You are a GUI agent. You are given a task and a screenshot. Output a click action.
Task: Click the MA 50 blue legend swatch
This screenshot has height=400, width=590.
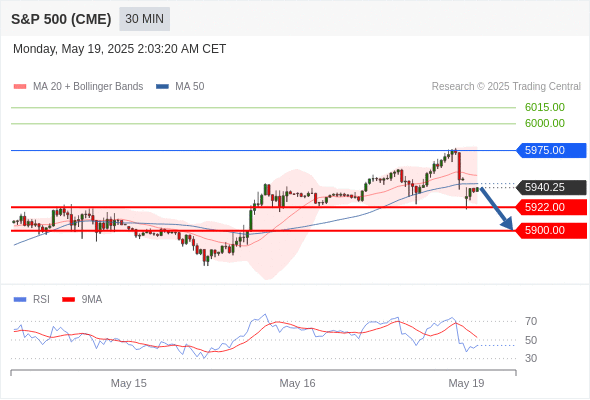click(x=162, y=87)
